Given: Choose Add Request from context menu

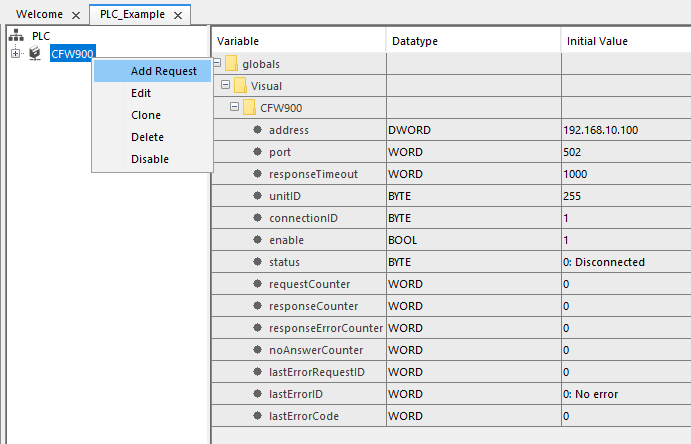Looking at the screenshot, I should pyautogui.click(x=163, y=71).
